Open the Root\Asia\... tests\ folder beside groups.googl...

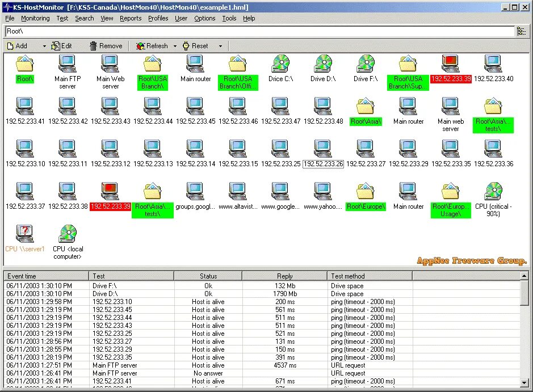[153, 192]
